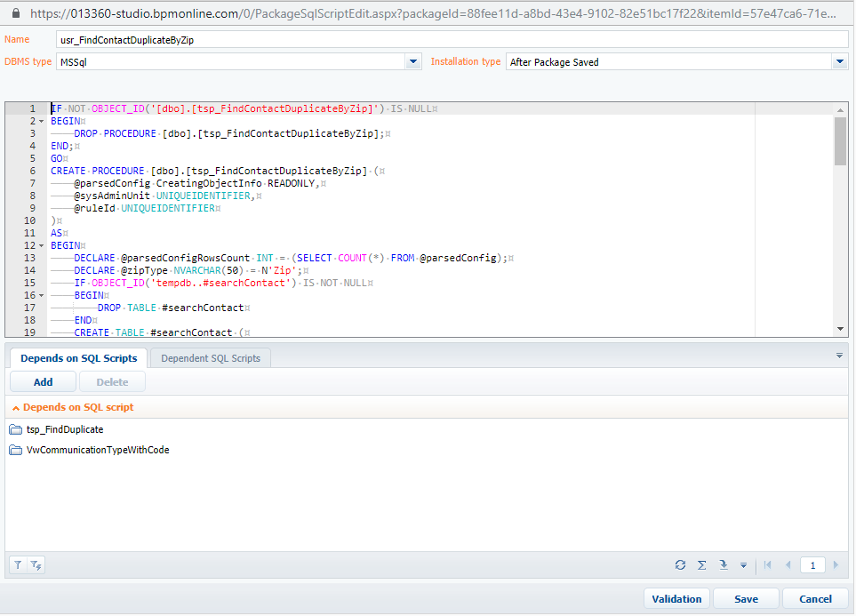
Task: Click the tsp_FindDuplicate folder icon
Action: tap(16, 430)
